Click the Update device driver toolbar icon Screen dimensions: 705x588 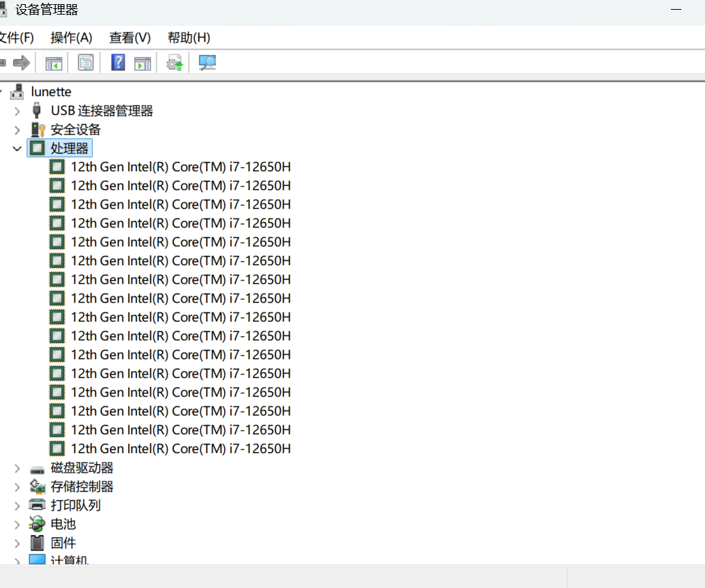175,63
